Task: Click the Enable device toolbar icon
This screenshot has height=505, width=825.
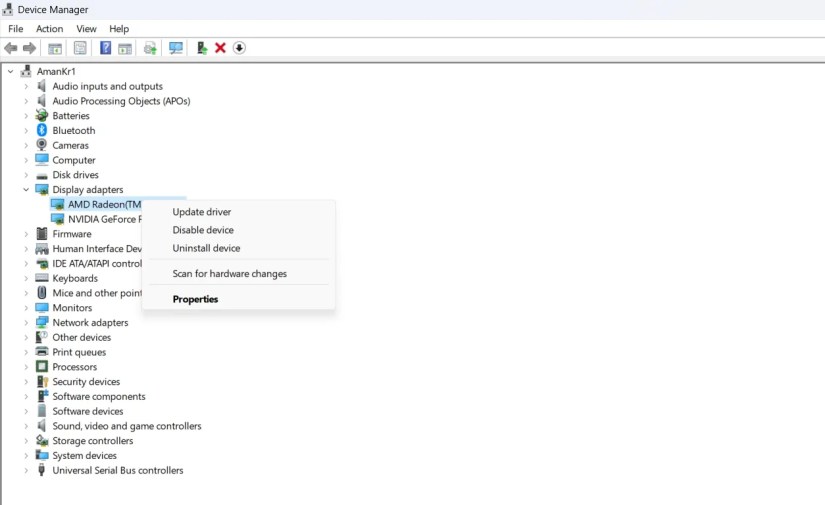Action: [202, 48]
